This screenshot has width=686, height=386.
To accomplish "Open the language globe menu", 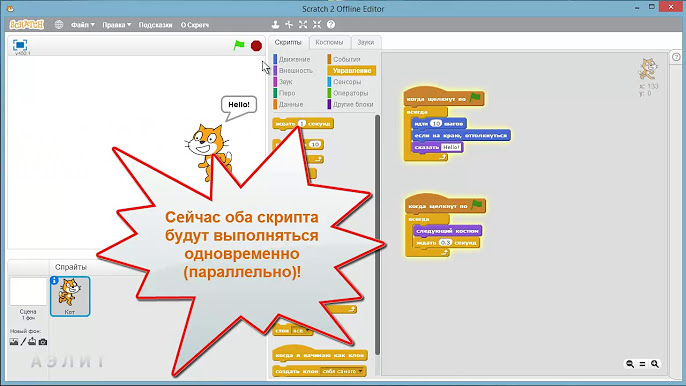I will 59,25.
